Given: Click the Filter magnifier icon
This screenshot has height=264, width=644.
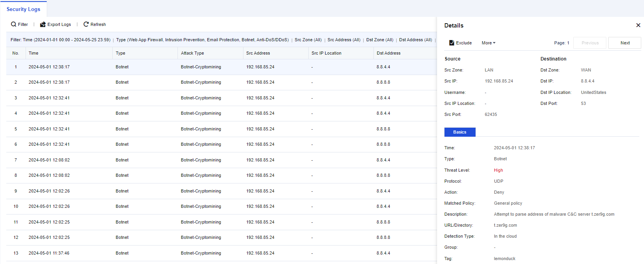Looking at the screenshot, I should click(x=14, y=24).
